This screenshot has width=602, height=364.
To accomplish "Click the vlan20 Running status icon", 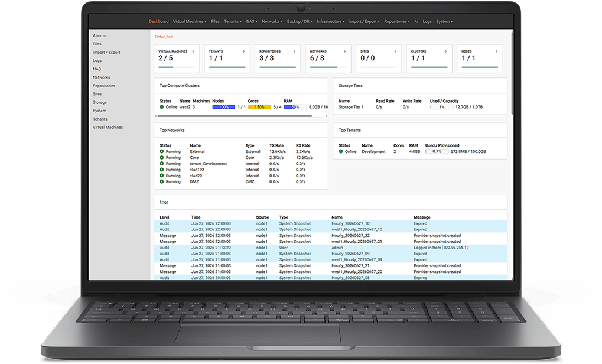I will pyautogui.click(x=162, y=175).
